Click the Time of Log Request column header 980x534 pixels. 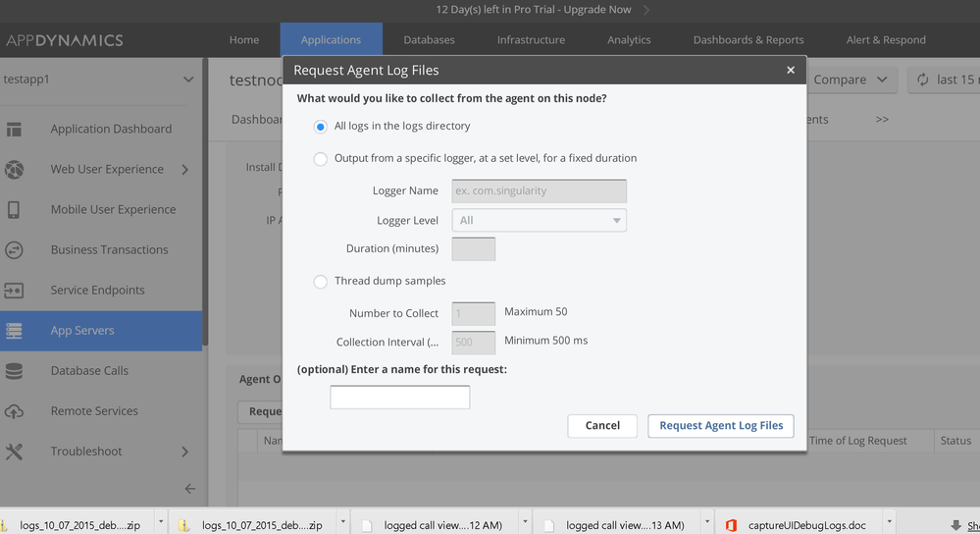coord(858,441)
